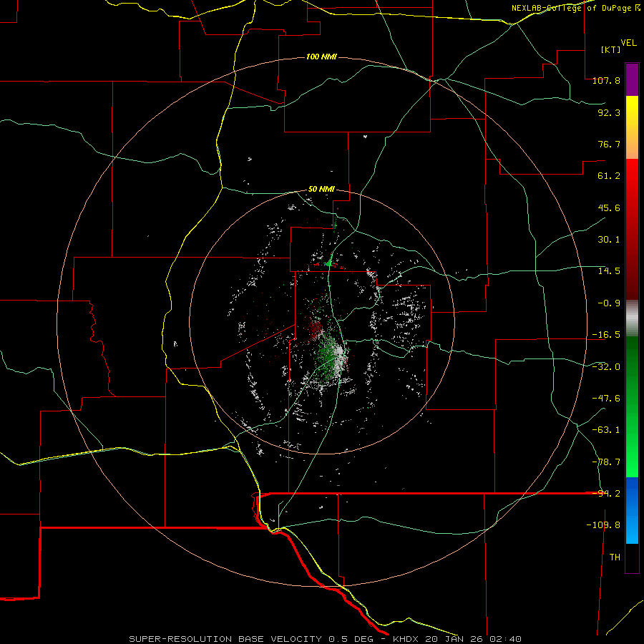Click the -0.9 legend value
The image size is (644, 644).
tap(609, 303)
